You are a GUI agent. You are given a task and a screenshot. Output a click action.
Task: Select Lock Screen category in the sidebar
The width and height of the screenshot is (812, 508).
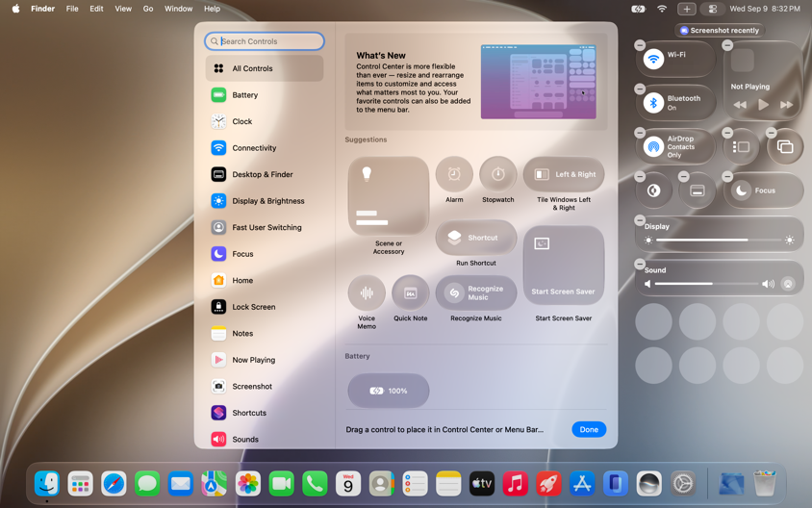(265, 307)
